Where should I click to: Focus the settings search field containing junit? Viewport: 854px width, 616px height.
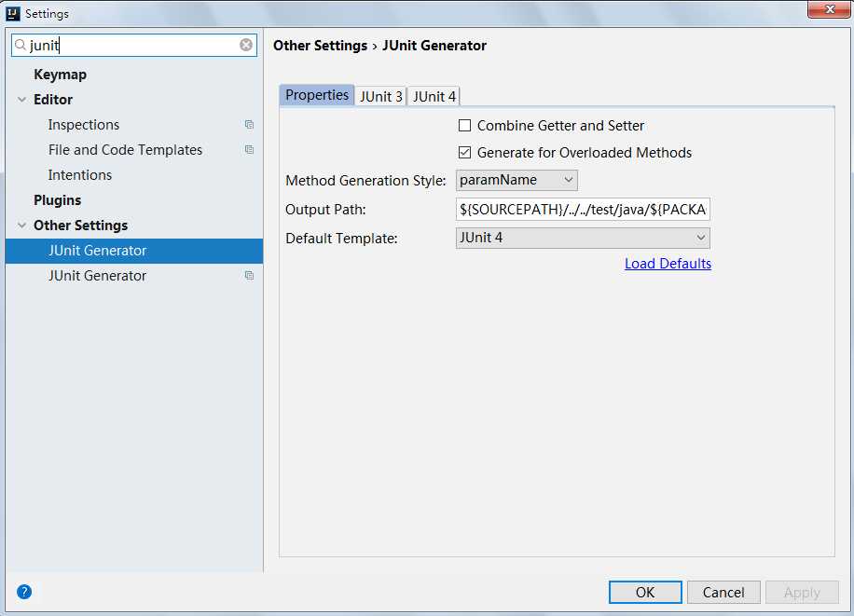pos(133,45)
